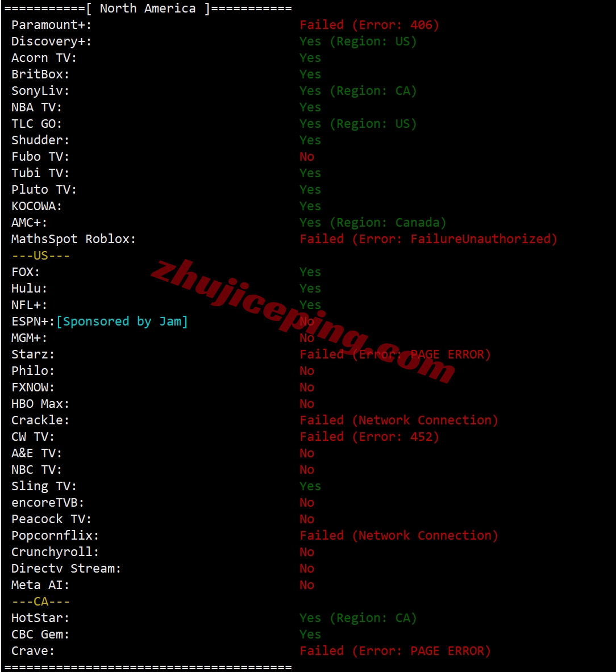Click the Crackle 'Failed (Network Connection)' result
This screenshot has height=672, width=616.
(399, 420)
